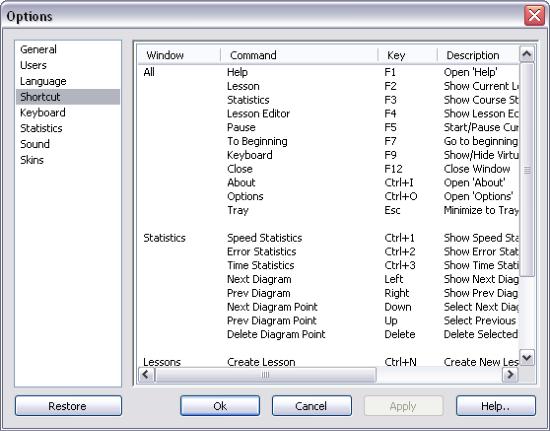The width and height of the screenshot is (550, 431).
Task: Click the Key column header
Action: (407, 55)
